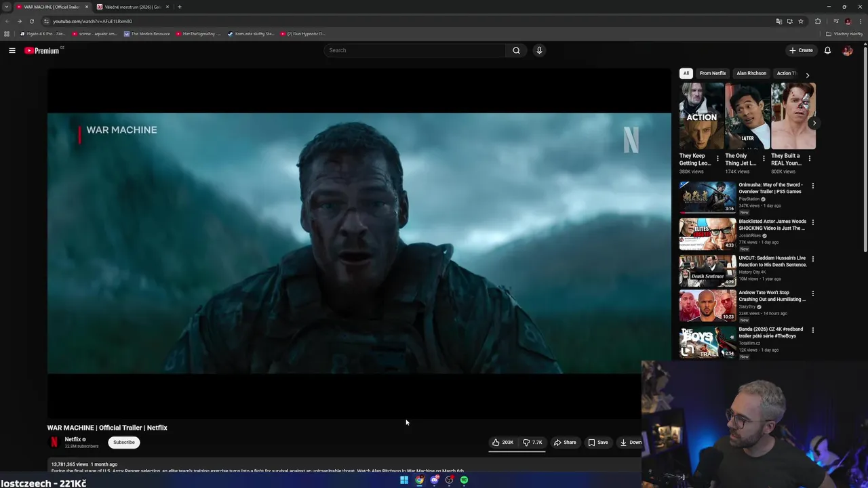Reload the page in Chrome

(31, 21)
